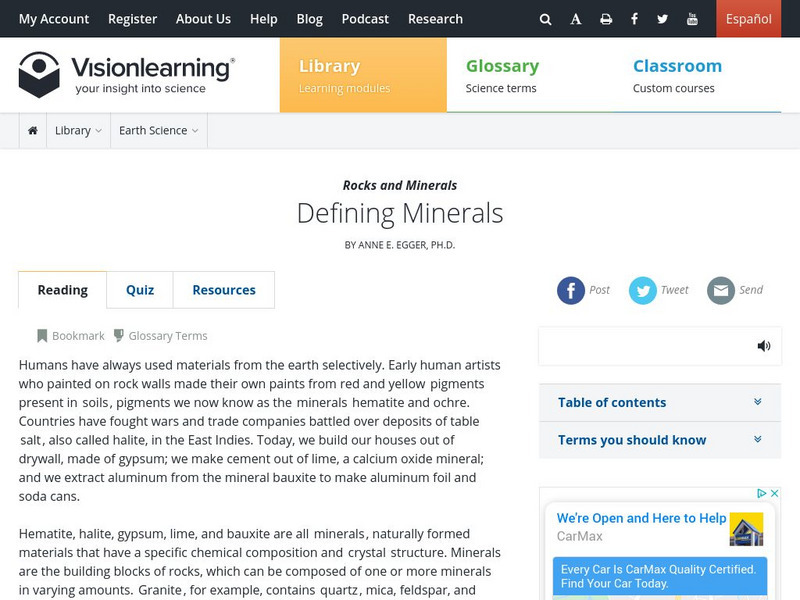Expand the Library breadcrumb dropdown
Screen dimensions: 800x600
(78, 131)
